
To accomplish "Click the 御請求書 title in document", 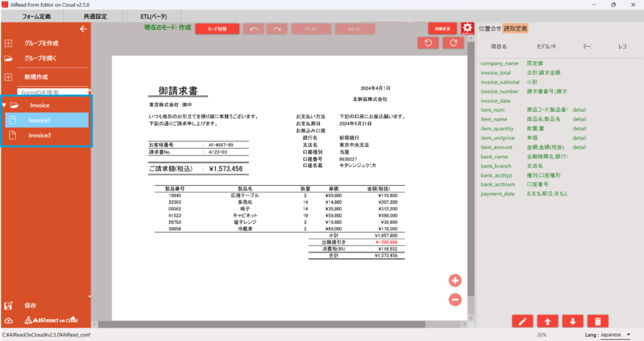I will (178, 90).
